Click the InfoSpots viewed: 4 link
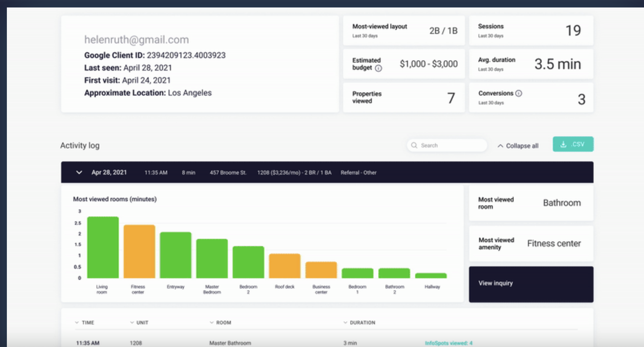This screenshot has width=644, height=347. point(449,343)
